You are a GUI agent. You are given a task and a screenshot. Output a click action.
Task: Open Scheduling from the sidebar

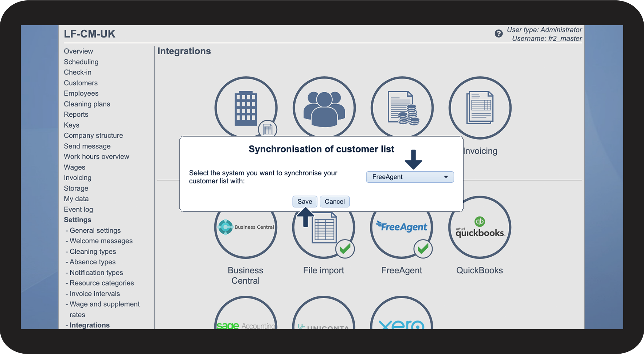[81, 62]
